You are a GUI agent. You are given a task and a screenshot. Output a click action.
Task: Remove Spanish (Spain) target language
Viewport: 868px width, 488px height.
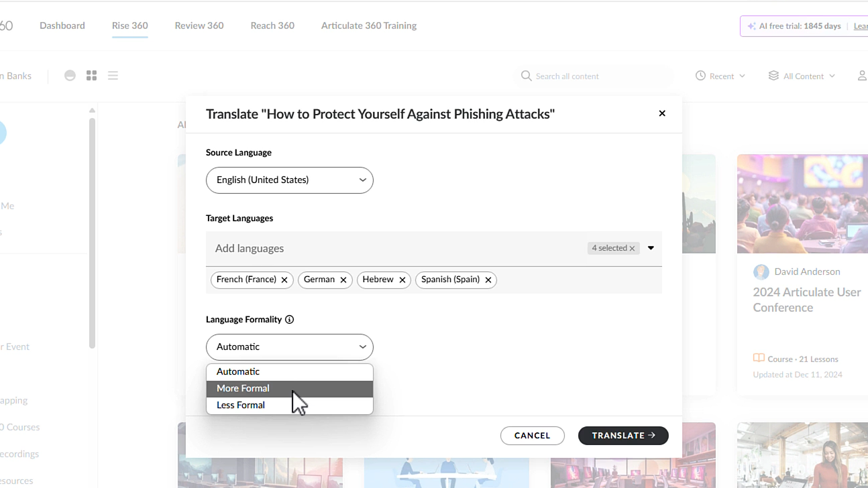(x=488, y=280)
